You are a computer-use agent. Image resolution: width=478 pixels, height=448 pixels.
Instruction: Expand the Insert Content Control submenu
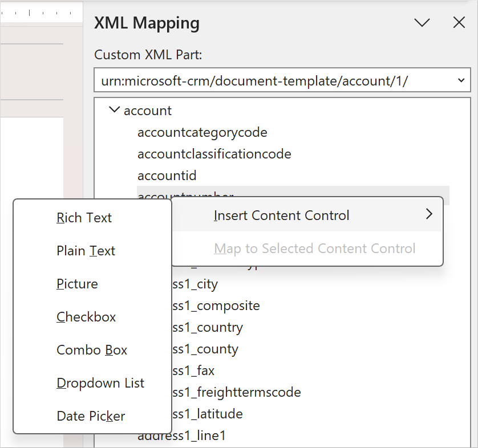click(x=281, y=215)
